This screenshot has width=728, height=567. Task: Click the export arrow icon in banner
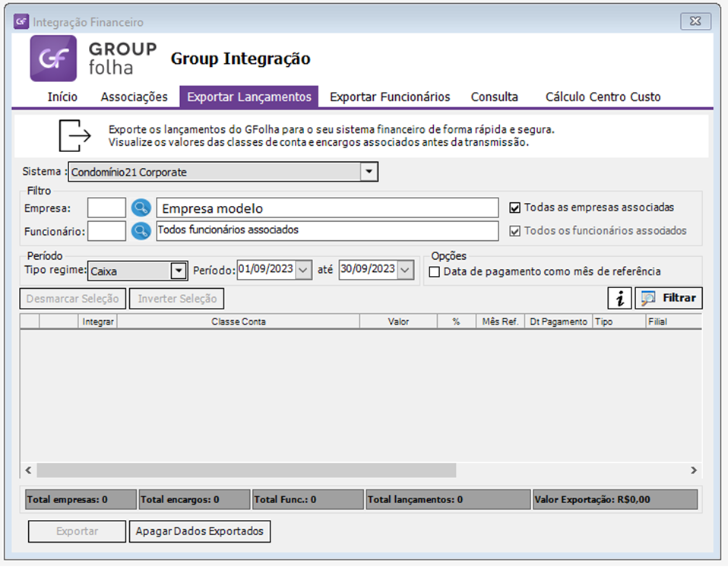pos(75,135)
